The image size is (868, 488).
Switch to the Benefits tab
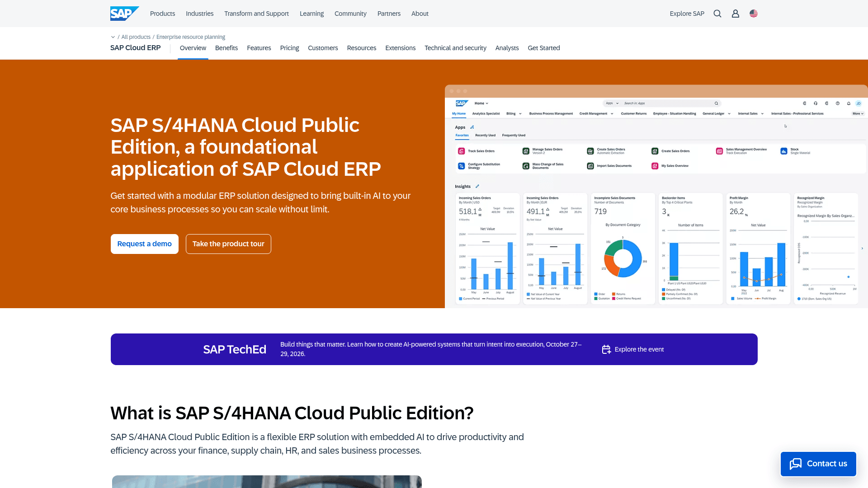pos(226,48)
